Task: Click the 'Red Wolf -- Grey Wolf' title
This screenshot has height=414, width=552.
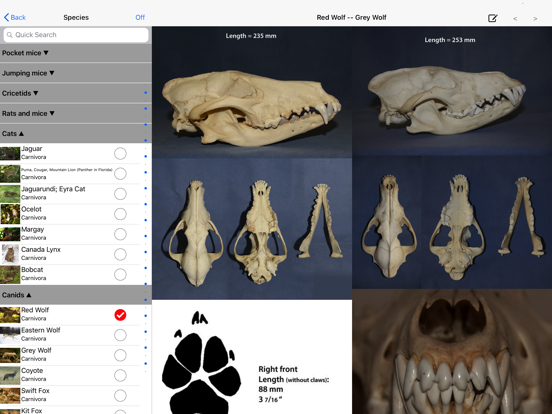Action: click(x=351, y=18)
